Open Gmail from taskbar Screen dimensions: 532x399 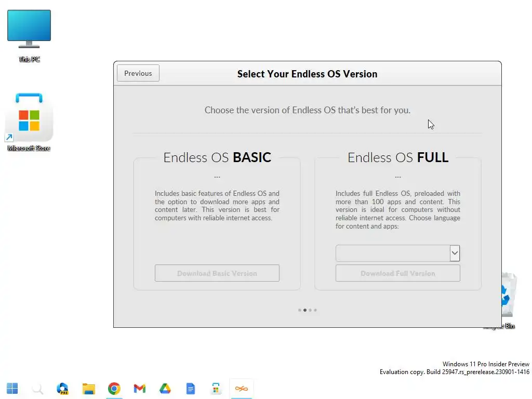(139, 389)
